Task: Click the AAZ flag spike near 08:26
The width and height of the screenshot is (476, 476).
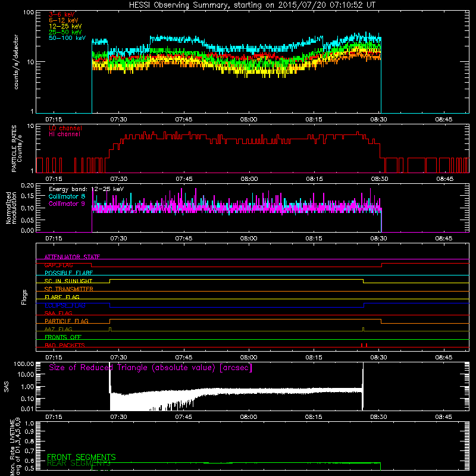Action: [x=363, y=330]
